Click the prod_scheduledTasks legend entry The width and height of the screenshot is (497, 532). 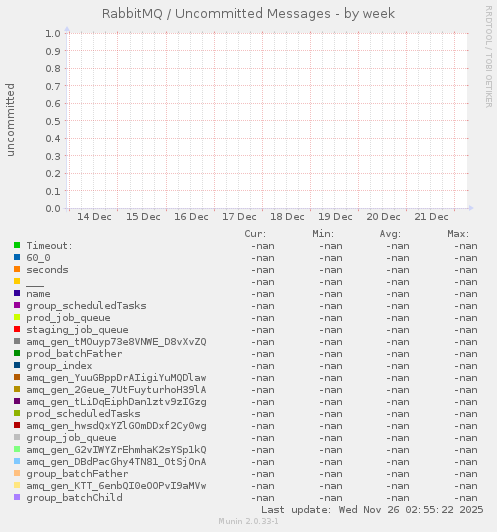(83, 414)
